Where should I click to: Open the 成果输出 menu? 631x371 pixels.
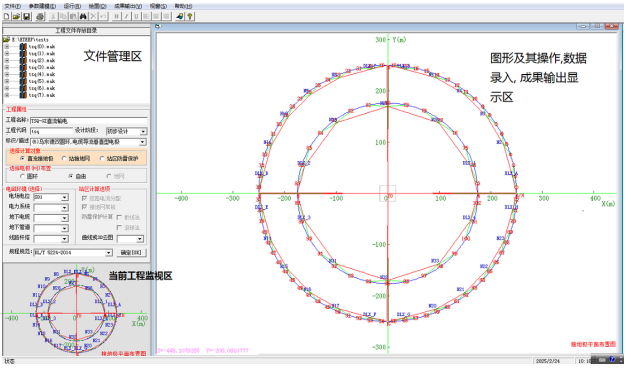tap(128, 6)
